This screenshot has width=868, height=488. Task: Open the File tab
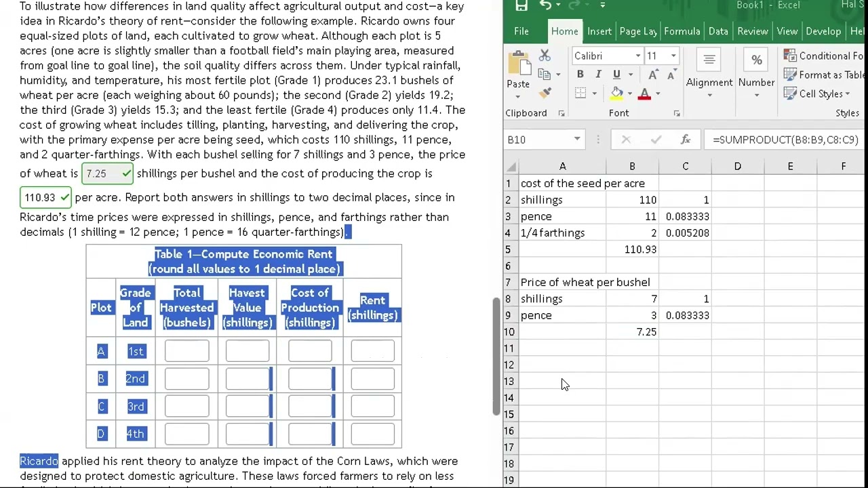tap(521, 31)
